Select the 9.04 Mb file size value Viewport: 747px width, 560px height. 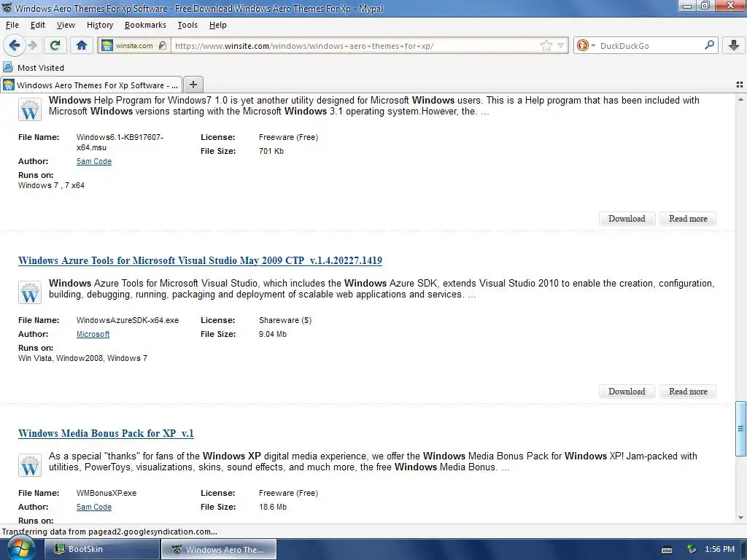click(273, 334)
